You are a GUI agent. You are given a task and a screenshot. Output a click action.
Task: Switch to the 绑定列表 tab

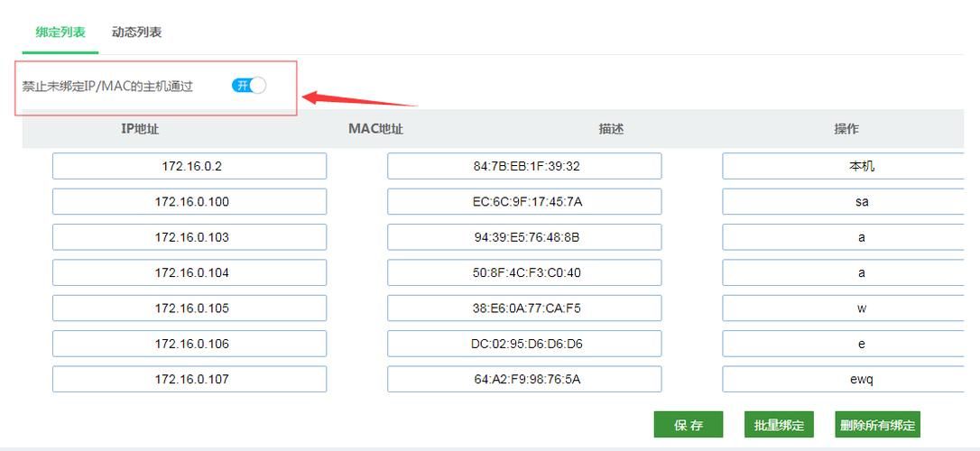click(60, 32)
